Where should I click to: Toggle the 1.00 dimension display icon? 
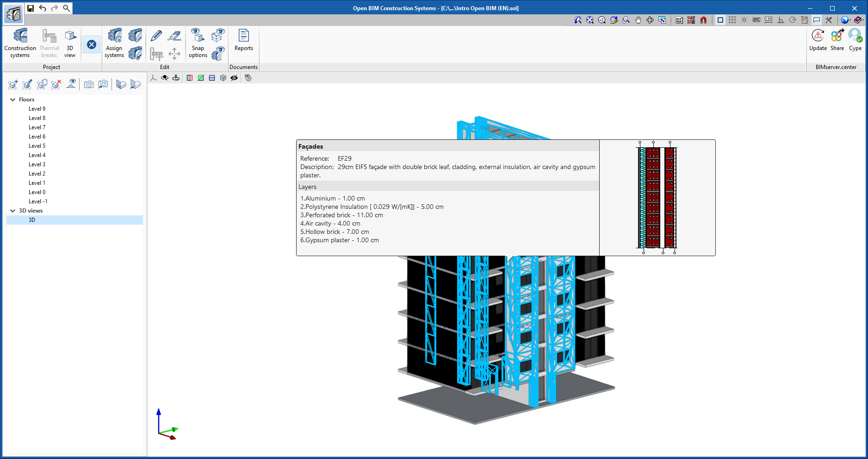(769, 20)
